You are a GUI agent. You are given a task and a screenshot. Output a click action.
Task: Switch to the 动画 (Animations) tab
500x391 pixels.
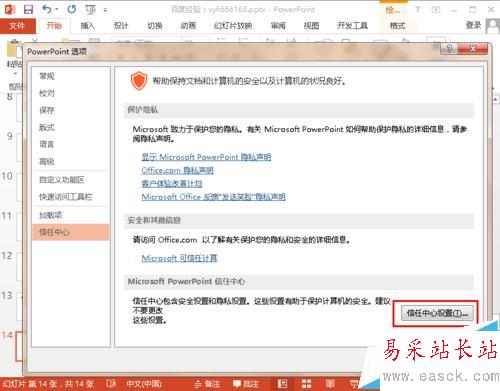pos(188,26)
